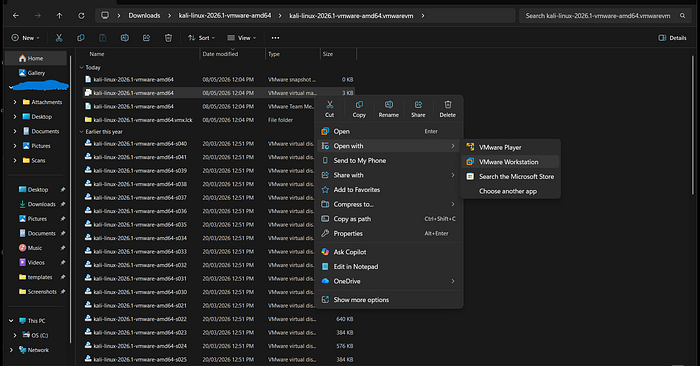The width and height of the screenshot is (700, 366).
Task: Choose Edit in Notepad
Action: click(x=388, y=266)
